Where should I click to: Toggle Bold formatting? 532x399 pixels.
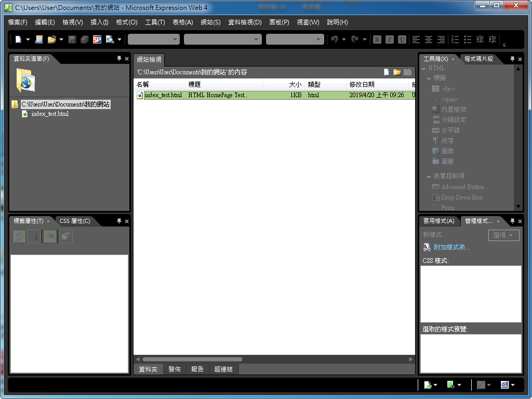[x=377, y=39]
